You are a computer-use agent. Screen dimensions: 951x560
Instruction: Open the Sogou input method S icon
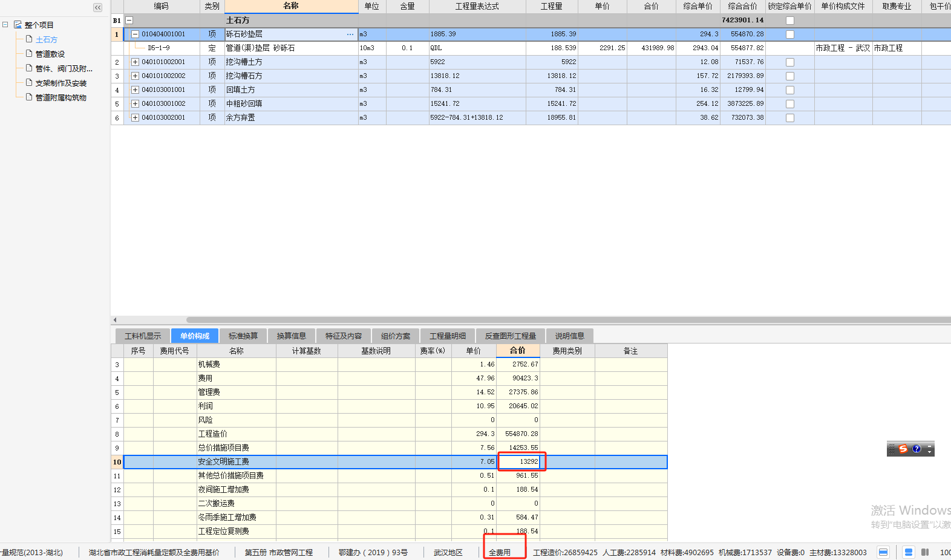(x=903, y=449)
